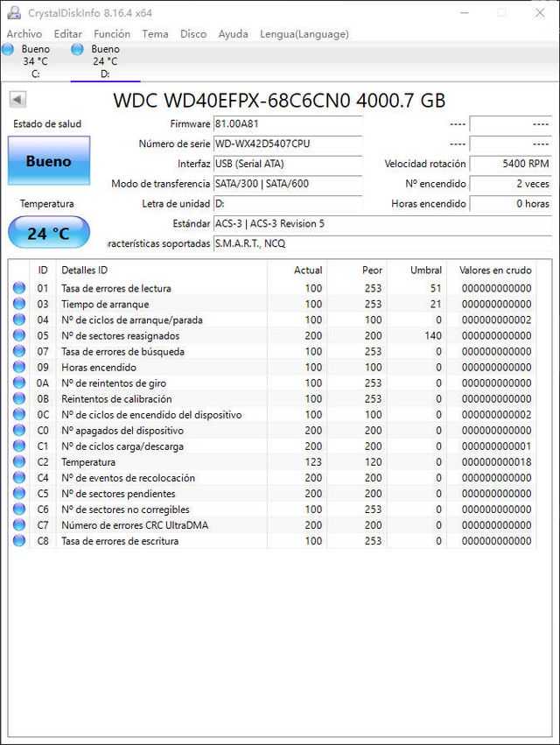Click raw value 000000000001 in carga/descarga row

click(496, 446)
